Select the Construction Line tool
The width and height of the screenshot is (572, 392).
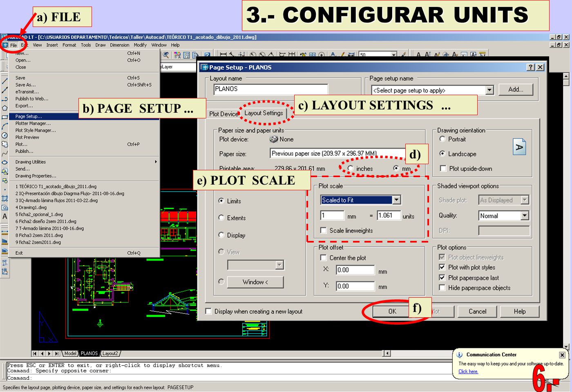point(4,90)
